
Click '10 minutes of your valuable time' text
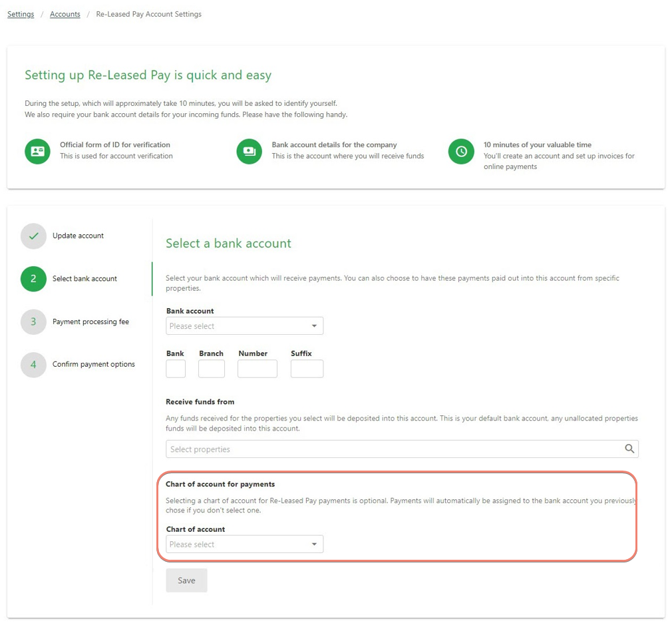(538, 144)
